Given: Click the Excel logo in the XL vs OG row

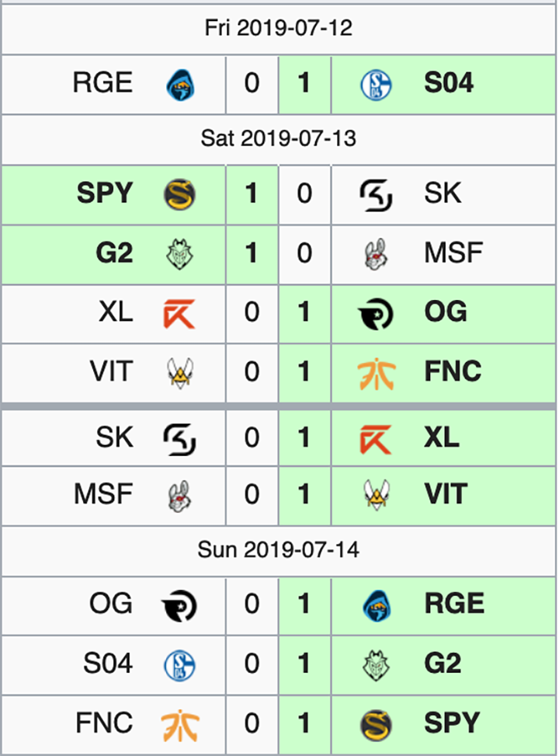Looking at the screenshot, I should 179,313.
